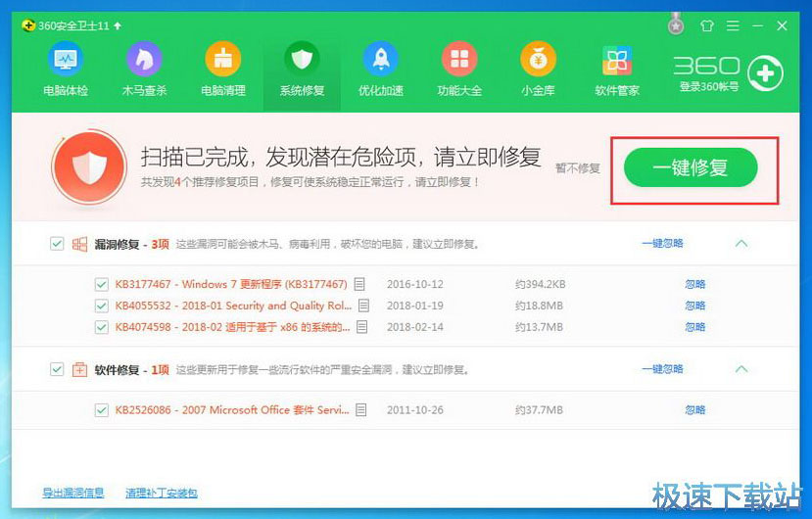Click the 登录360帐号 text
This screenshot has height=519, width=812.
pos(709,86)
